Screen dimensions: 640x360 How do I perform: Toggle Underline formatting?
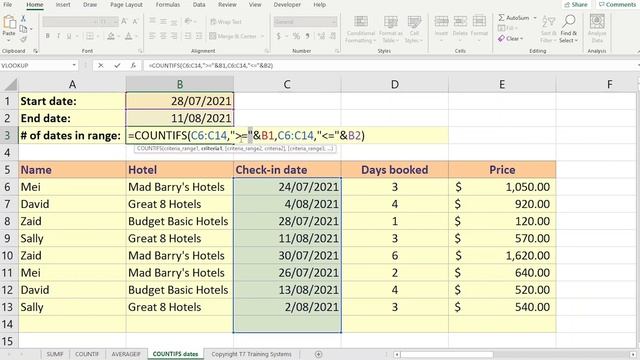pyautogui.click(x=69, y=36)
